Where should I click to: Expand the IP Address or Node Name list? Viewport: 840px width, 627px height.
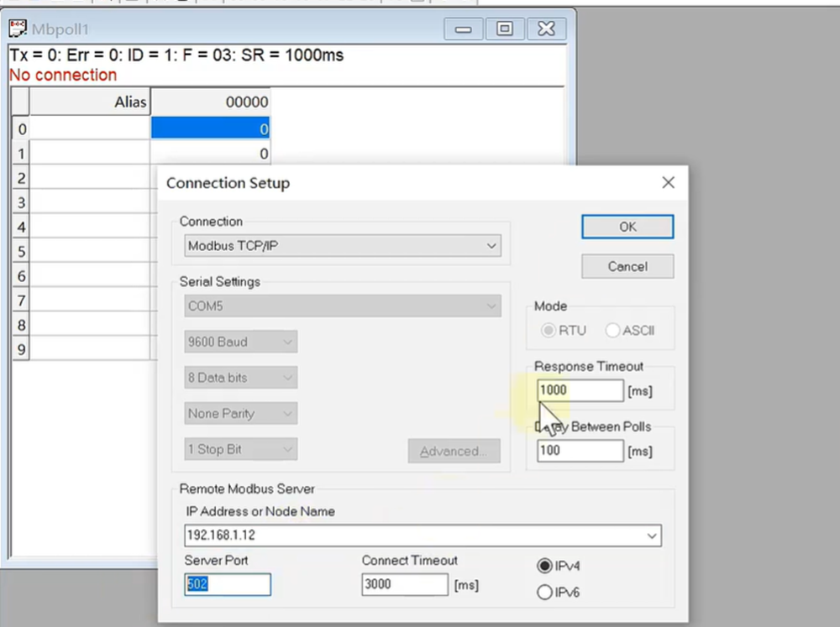tap(652, 536)
